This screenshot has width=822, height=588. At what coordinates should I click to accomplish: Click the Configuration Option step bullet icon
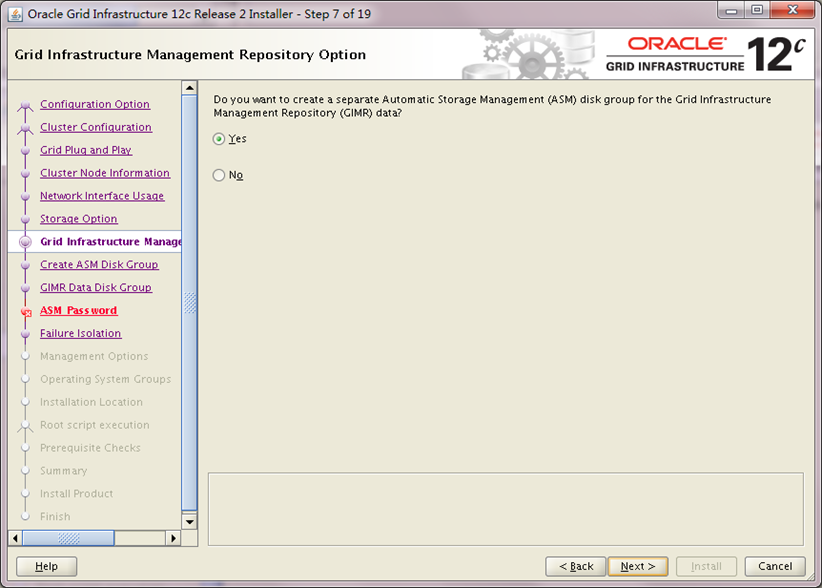point(26,105)
